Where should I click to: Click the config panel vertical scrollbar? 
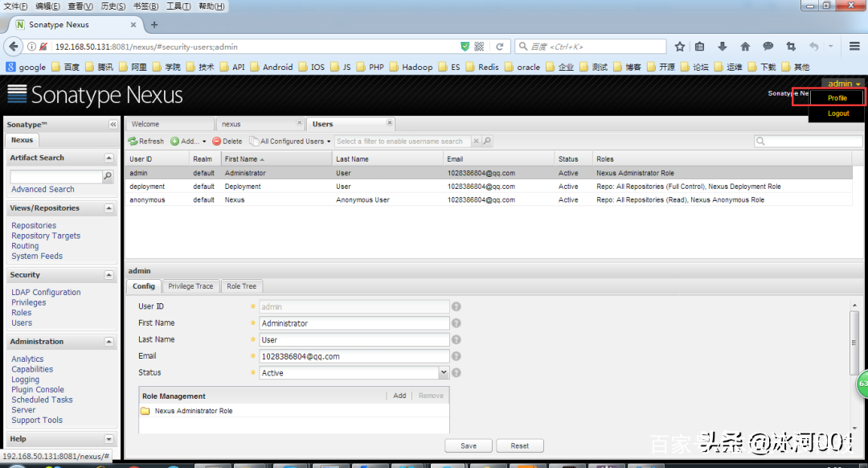click(x=854, y=343)
